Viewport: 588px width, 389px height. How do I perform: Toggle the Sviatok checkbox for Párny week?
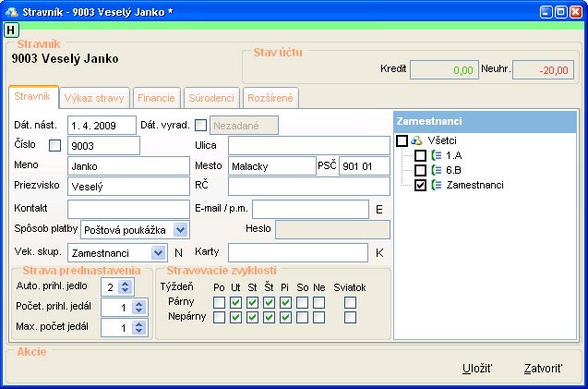[350, 302]
